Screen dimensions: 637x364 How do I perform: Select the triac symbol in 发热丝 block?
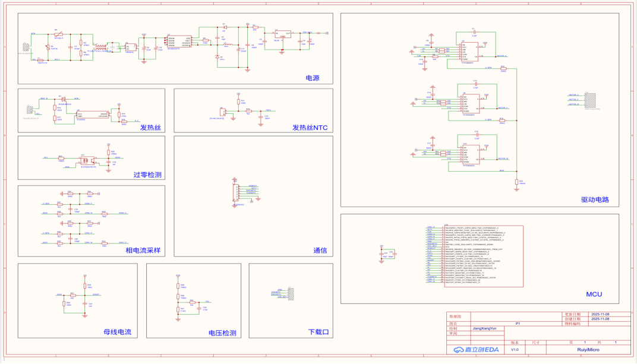point(63,99)
